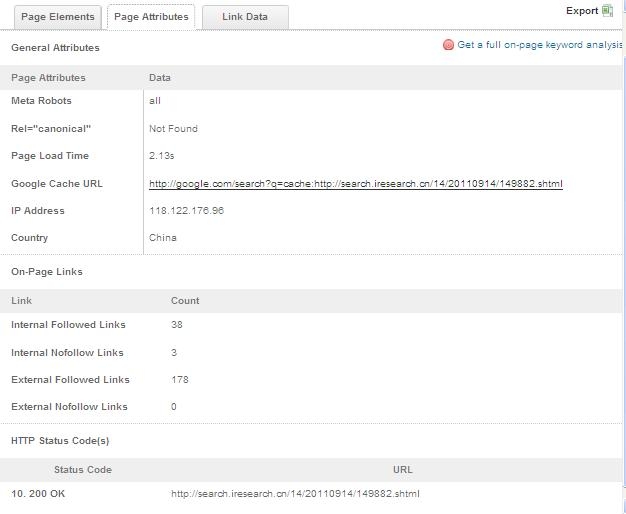This screenshot has height=514, width=626.
Task: Click the Page Attributes column header
Action: pyautogui.click(x=48, y=77)
